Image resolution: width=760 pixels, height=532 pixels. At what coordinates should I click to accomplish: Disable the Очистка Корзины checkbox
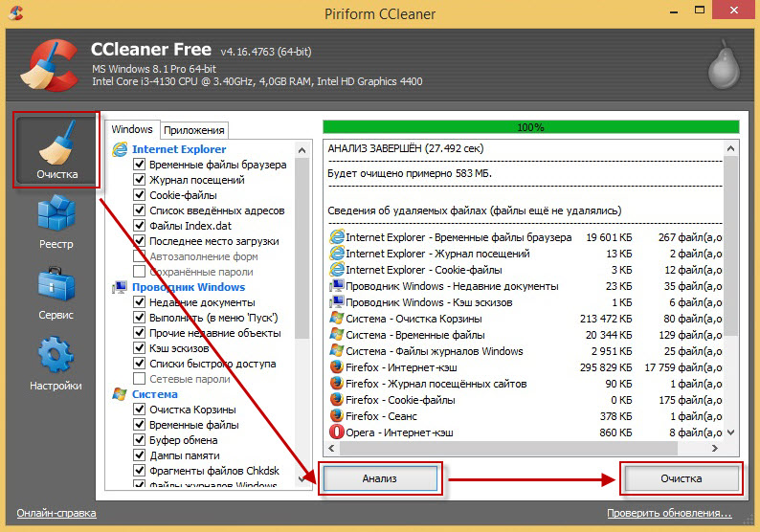140,410
